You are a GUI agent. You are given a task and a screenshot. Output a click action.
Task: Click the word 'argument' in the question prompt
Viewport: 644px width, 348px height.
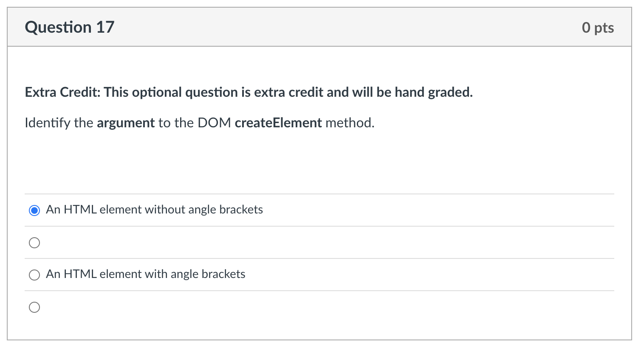pyautogui.click(x=126, y=123)
